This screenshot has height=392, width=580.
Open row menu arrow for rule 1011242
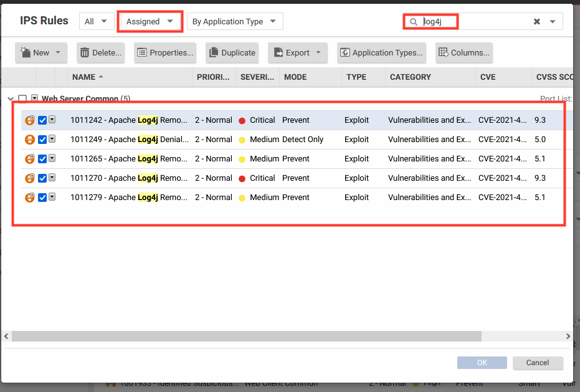click(52, 119)
